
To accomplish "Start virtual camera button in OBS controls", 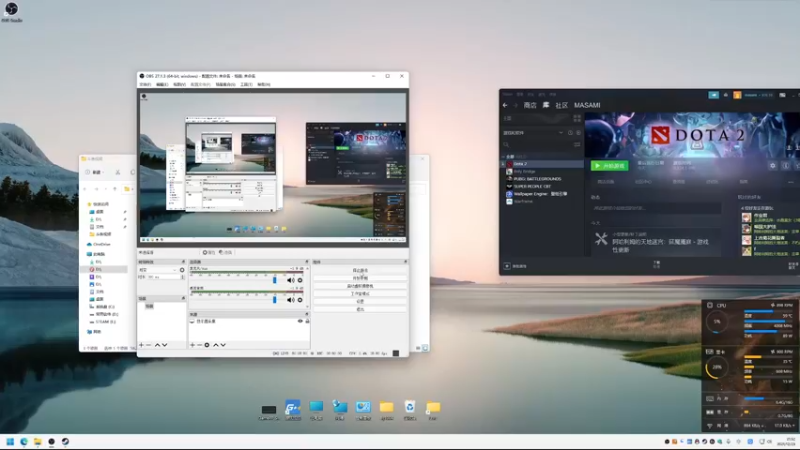I will point(360,286).
